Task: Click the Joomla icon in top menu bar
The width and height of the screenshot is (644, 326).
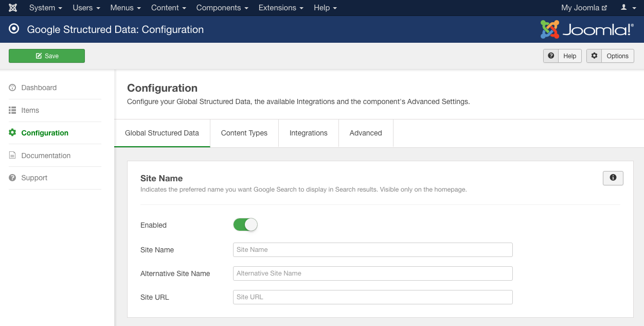Action: [13, 8]
